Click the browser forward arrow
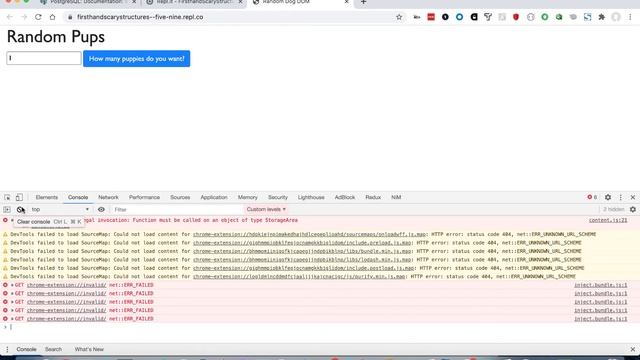Screen dimensions: 640x360 [24, 17]
